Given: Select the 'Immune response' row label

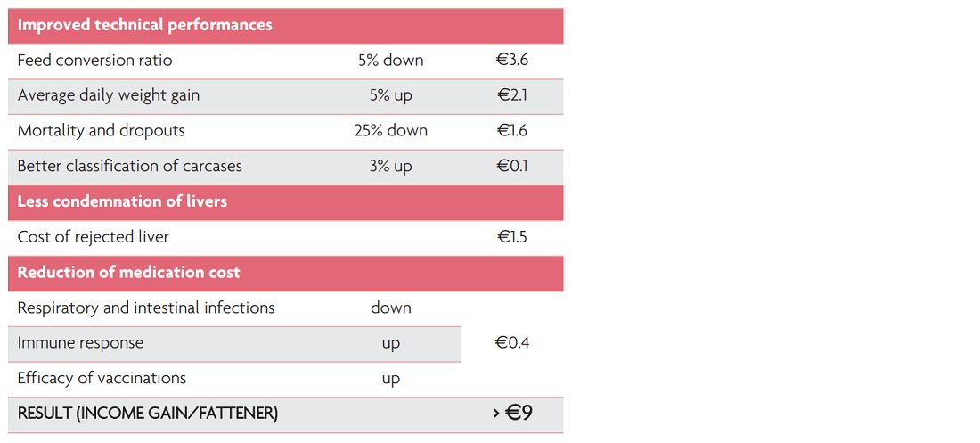Looking at the screenshot, I should [80, 343].
